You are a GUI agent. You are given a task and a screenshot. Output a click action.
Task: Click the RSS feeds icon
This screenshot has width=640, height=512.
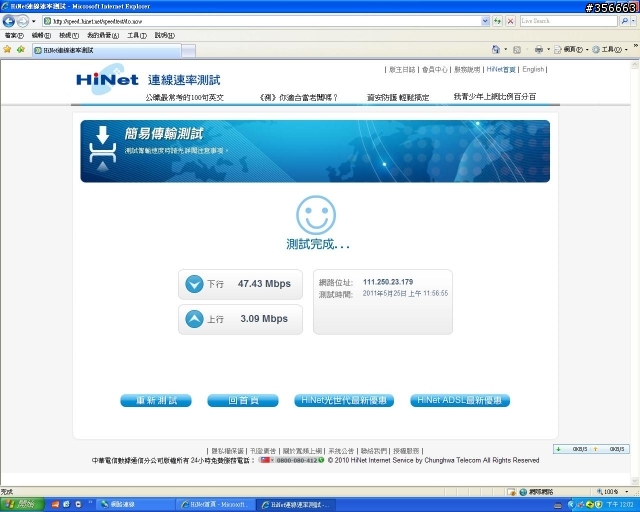tap(517, 50)
